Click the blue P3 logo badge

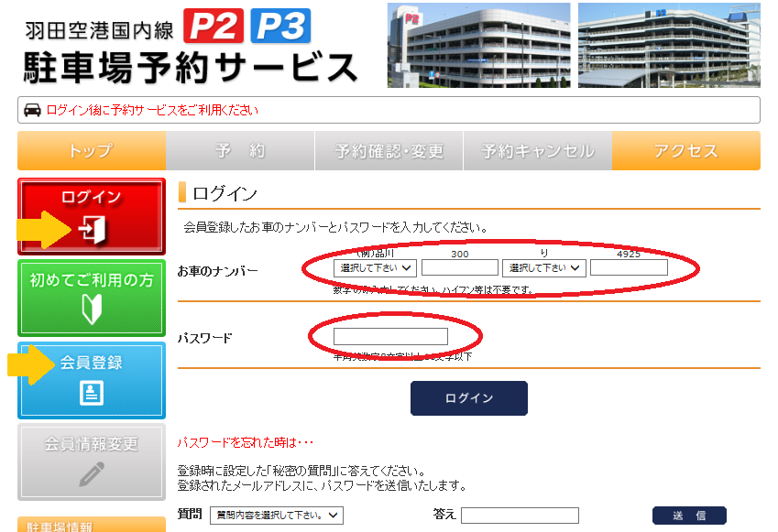click(x=280, y=26)
